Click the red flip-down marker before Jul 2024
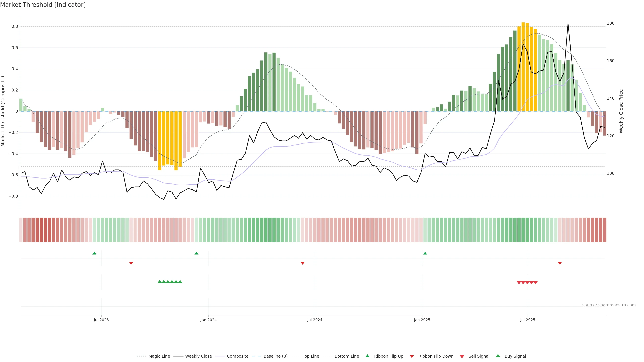644x362 pixels. (x=303, y=263)
